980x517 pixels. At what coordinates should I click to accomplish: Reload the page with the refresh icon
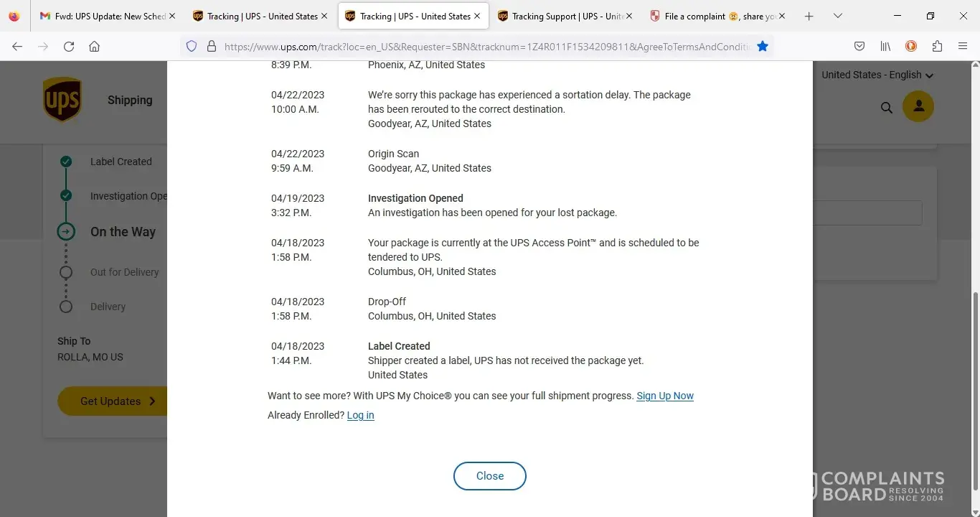coord(69,46)
